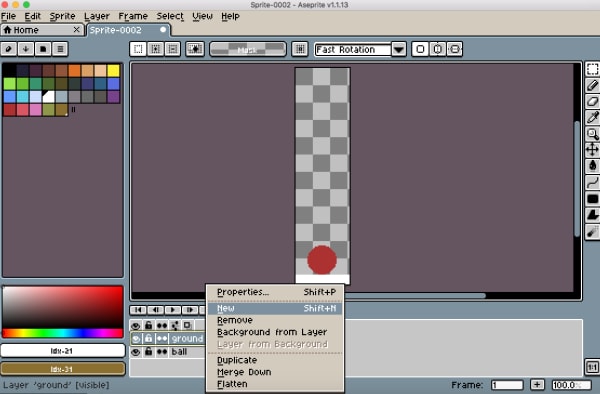
Task: Select the Rectangular Marquee tool
Action: point(592,69)
